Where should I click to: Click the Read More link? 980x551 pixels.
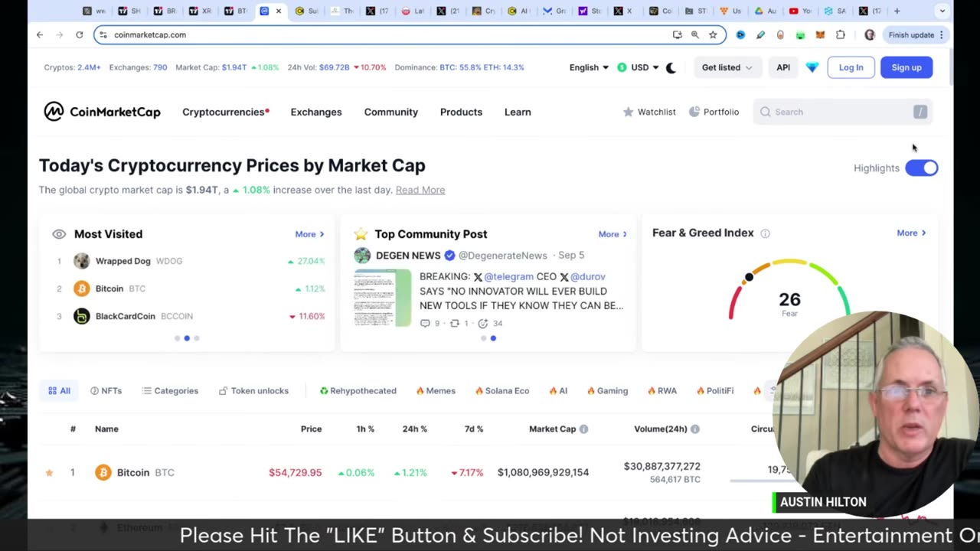point(420,190)
